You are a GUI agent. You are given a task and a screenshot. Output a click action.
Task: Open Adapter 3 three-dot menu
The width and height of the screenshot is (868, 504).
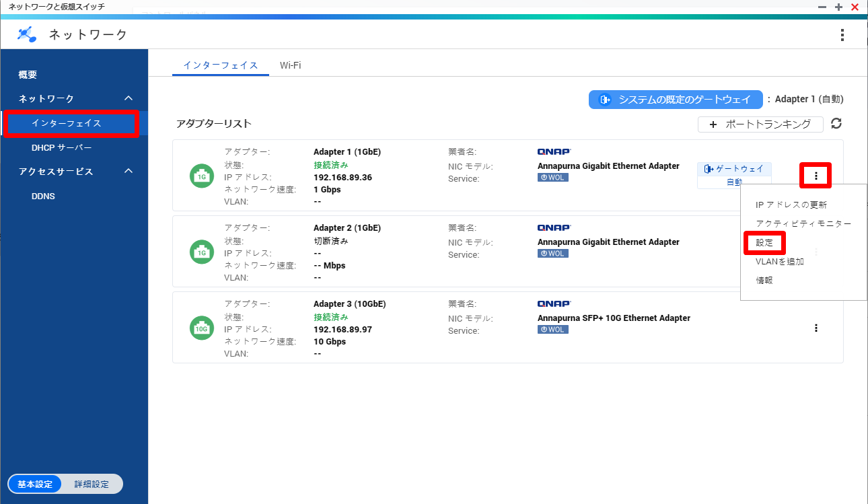click(816, 328)
